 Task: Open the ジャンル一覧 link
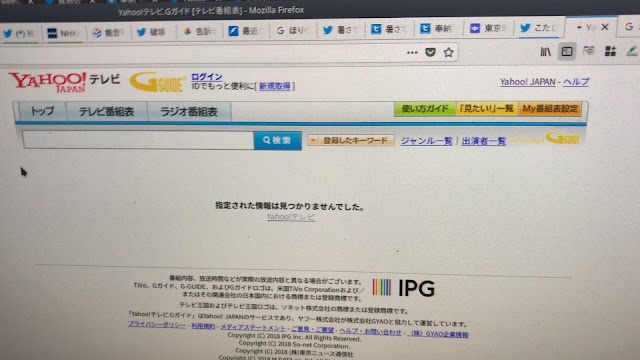[x=427, y=141]
